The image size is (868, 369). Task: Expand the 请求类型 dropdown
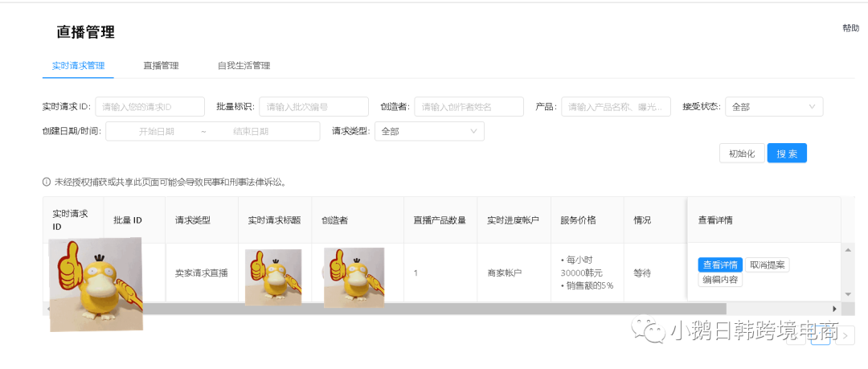[x=429, y=131]
